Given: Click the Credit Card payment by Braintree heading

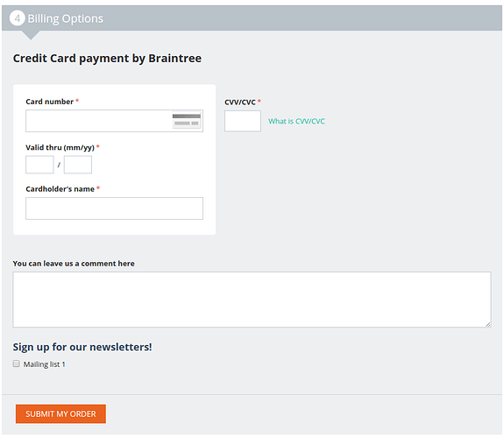Looking at the screenshot, I should click(107, 59).
